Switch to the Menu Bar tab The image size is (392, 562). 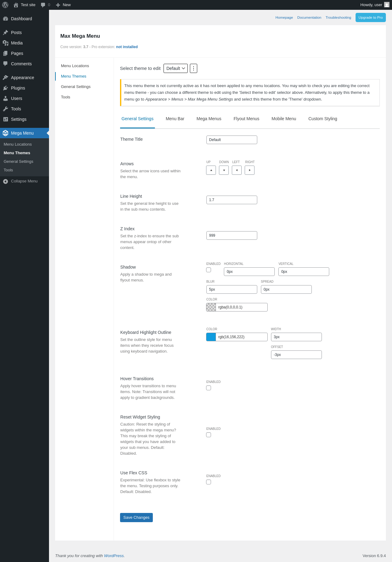point(175,119)
